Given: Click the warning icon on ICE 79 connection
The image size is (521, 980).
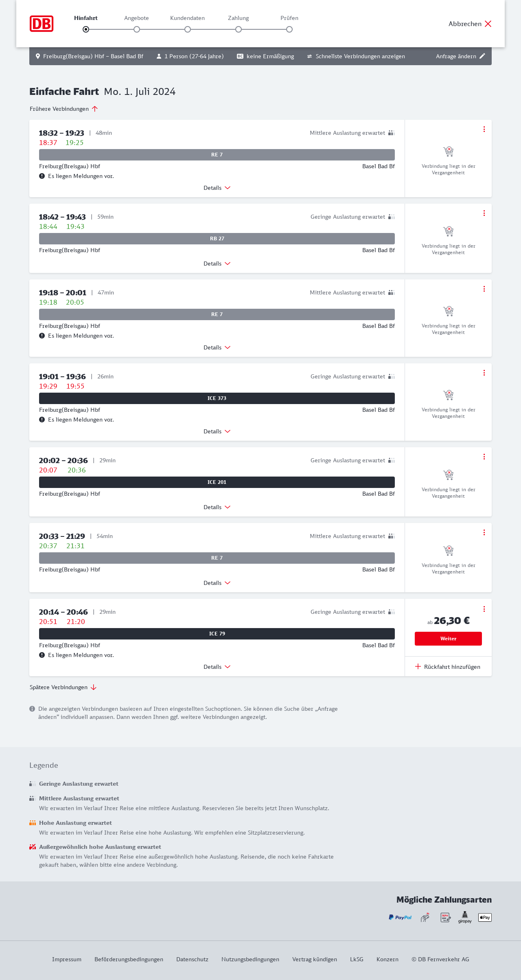Looking at the screenshot, I should point(42,655).
